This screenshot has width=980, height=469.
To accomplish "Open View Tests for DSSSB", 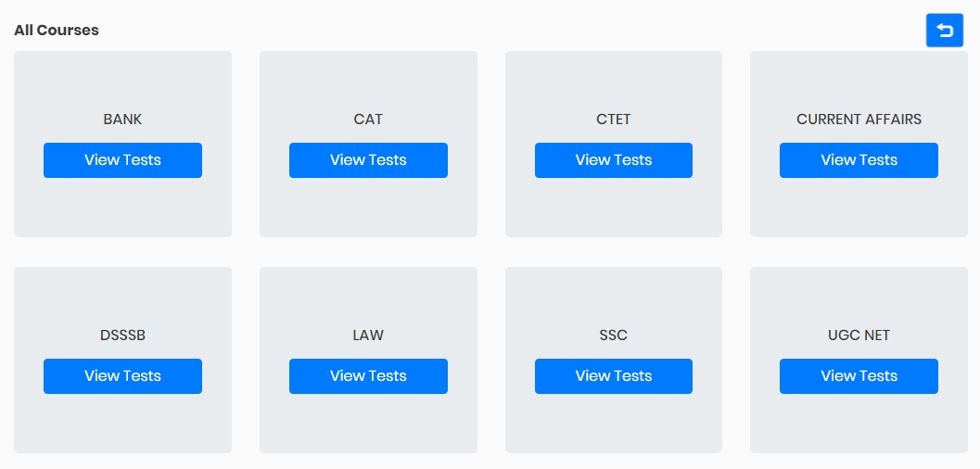I will [x=122, y=376].
